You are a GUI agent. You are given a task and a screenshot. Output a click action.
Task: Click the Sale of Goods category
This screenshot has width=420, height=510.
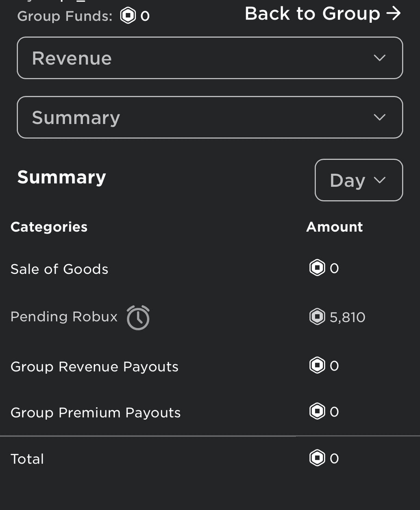(x=59, y=269)
